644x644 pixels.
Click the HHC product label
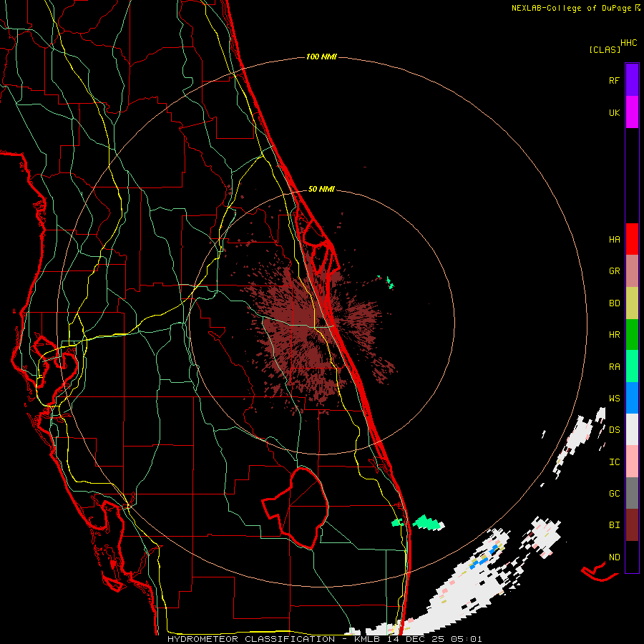pos(628,43)
